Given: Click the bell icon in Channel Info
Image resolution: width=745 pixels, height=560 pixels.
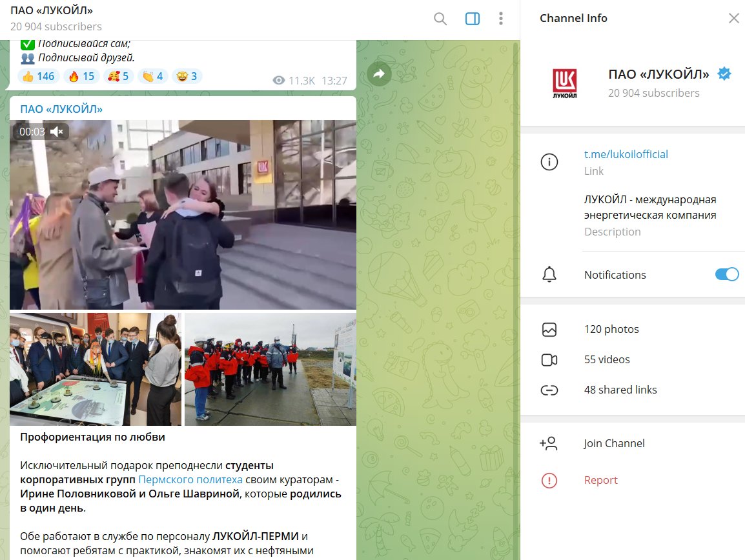Looking at the screenshot, I should click(x=549, y=274).
